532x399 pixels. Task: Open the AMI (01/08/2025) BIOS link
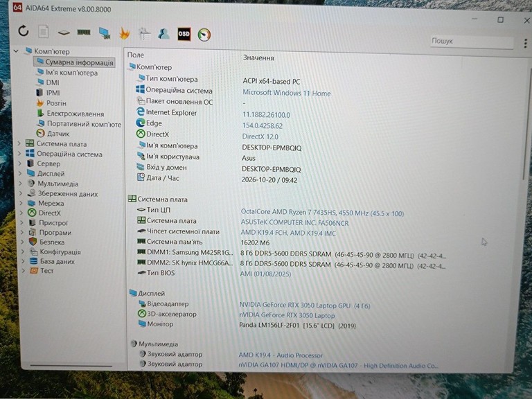(266, 274)
